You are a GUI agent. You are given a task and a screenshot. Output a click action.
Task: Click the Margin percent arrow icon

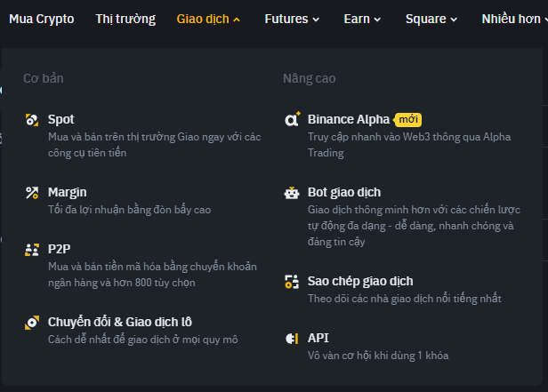pos(32,193)
